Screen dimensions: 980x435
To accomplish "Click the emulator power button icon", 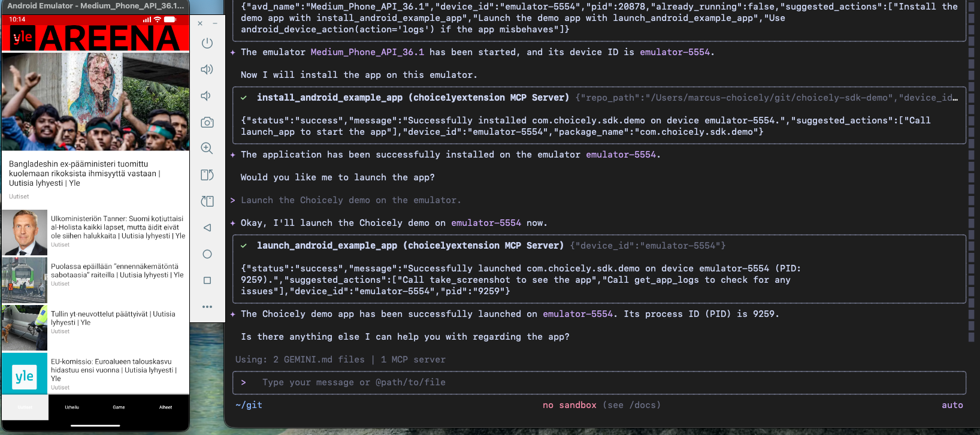I will pyautogui.click(x=207, y=43).
